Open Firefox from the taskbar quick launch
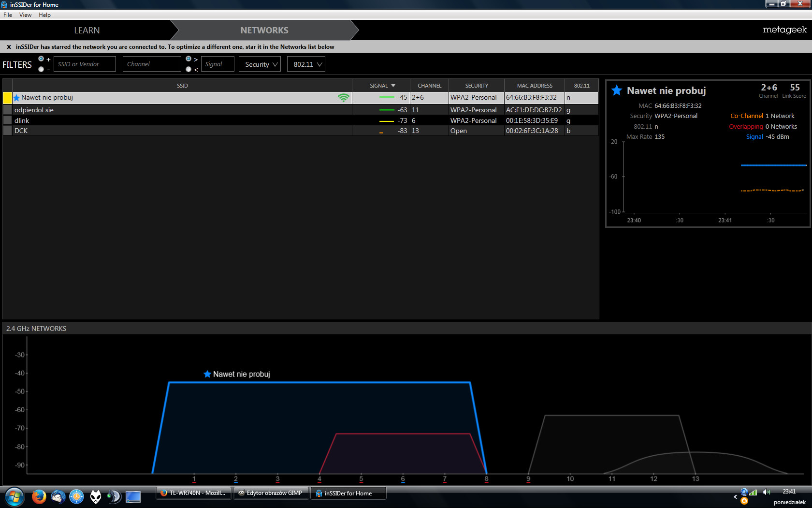This screenshot has height=508, width=812. coord(39,496)
